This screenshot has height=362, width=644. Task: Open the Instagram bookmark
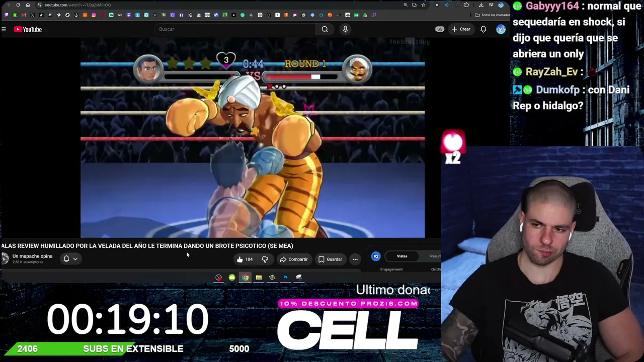94,15
